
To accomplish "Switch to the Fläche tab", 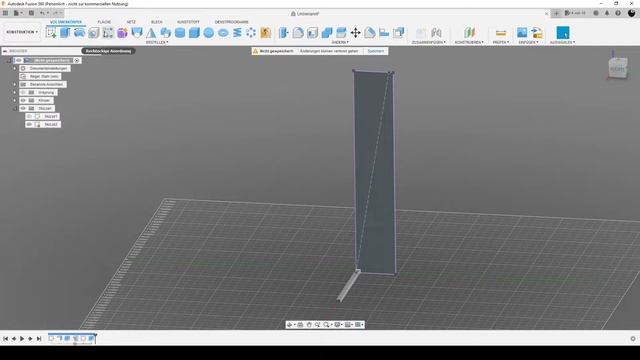I will [104, 22].
